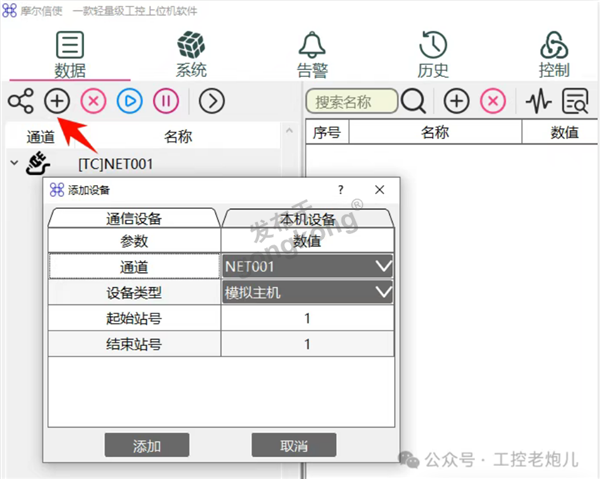Viewport: 600px width, 479px height.
Task: Click the 添加 button in dialog
Action: coord(147,445)
